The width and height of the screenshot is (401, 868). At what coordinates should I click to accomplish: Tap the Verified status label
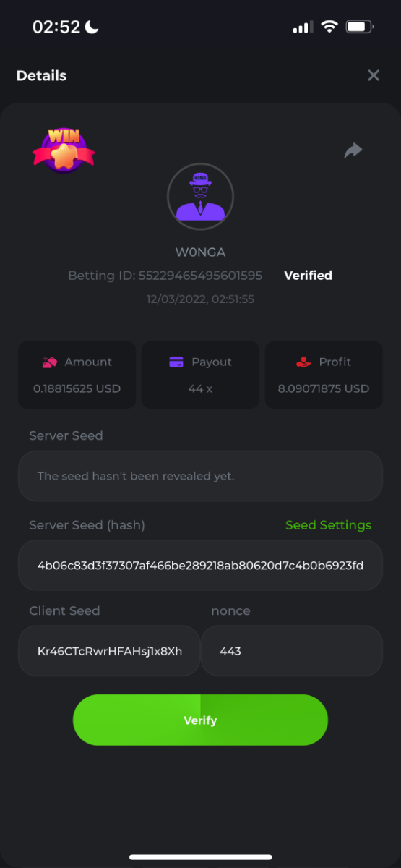(308, 276)
